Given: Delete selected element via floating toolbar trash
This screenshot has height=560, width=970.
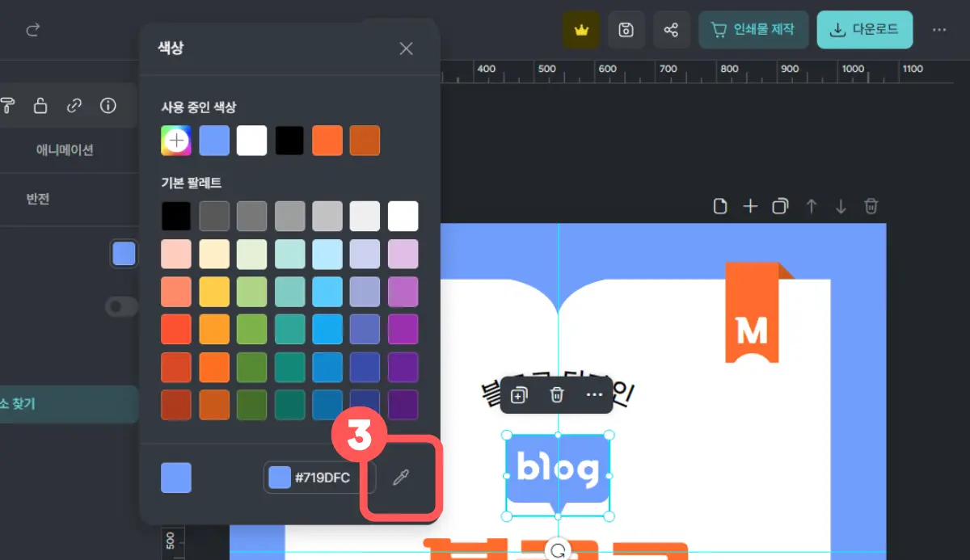Looking at the screenshot, I should coord(556,394).
